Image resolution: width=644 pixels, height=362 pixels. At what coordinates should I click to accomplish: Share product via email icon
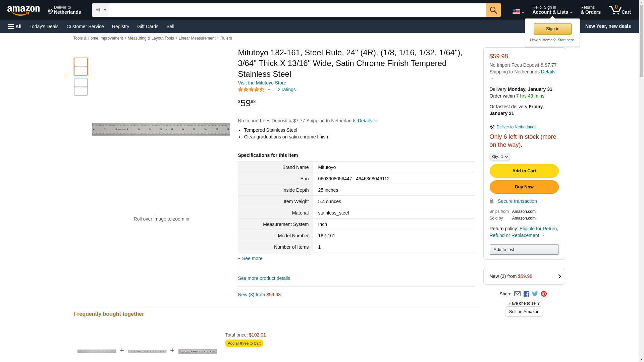(x=517, y=294)
